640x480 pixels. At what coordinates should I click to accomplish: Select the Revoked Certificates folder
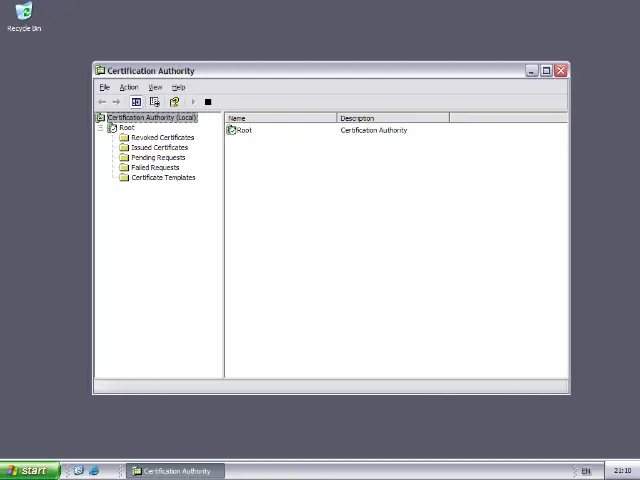(162, 138)
